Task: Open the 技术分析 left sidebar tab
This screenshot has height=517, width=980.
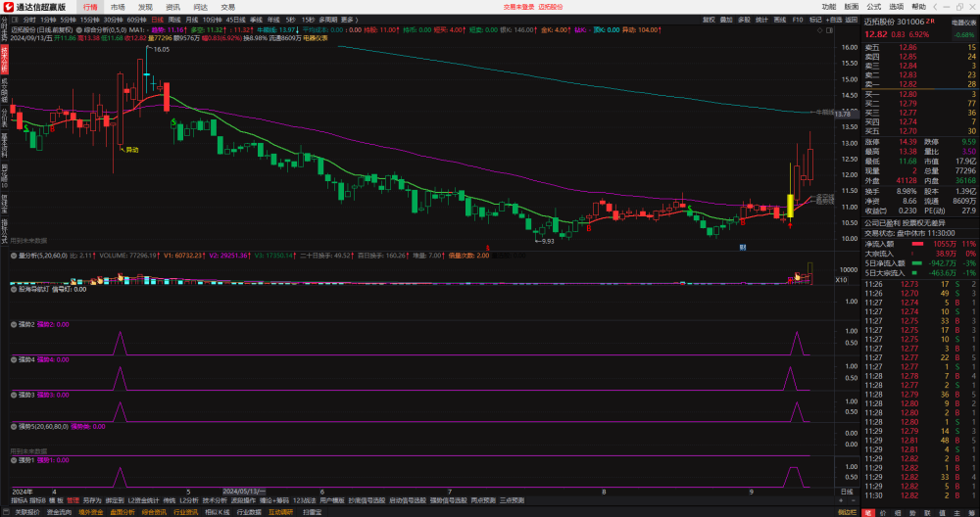Action: pyautogui.click(x=4, y=60)
